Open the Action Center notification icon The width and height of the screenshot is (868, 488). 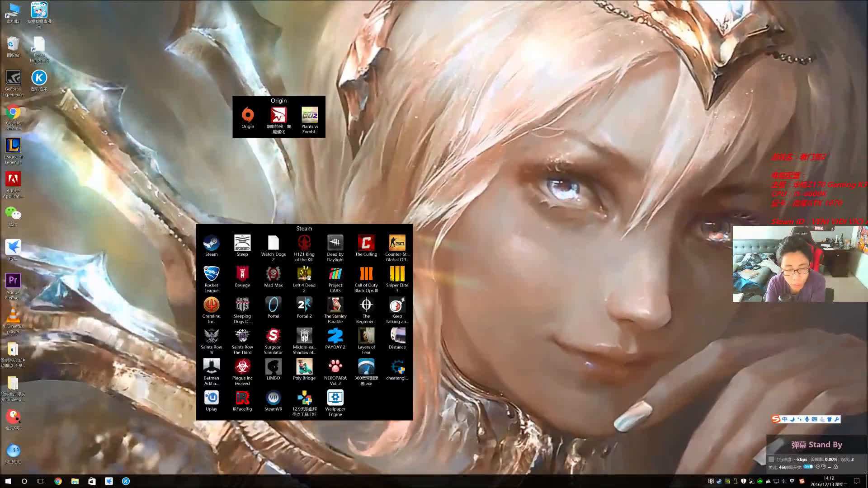pos(857,481)
